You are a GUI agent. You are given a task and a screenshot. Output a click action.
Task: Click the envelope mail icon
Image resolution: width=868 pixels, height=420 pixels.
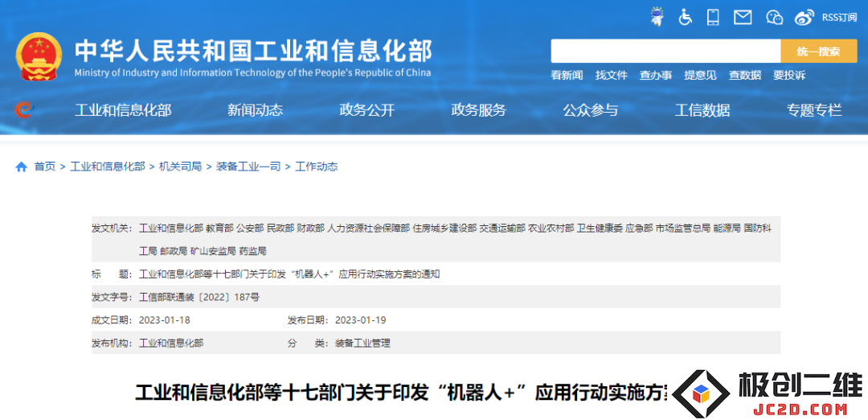743,18
